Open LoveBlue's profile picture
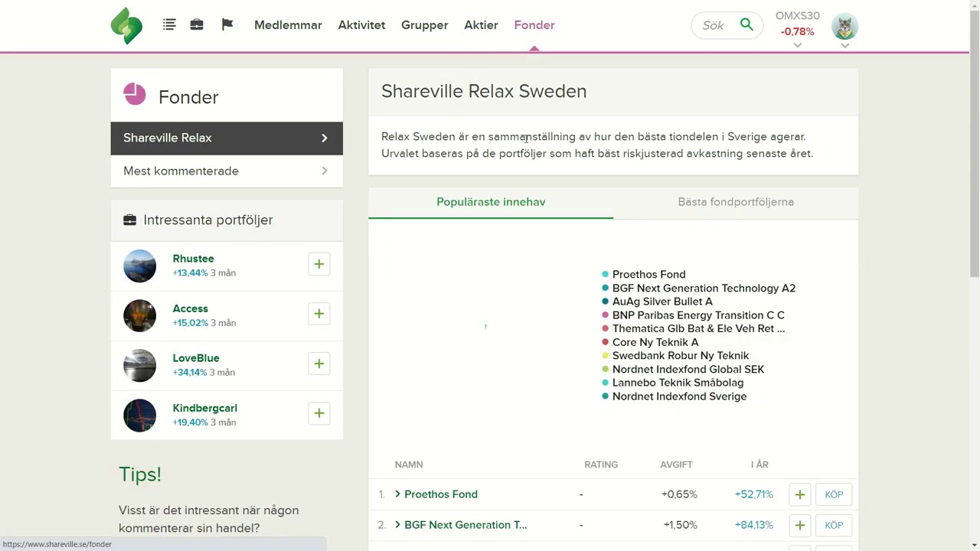The width and height of the screenshot is (980, 551). point(139,365)
